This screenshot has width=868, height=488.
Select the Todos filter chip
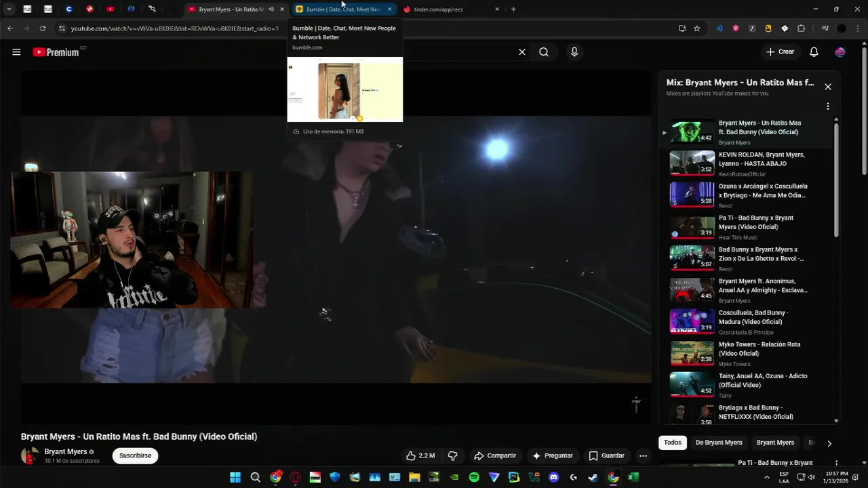(x=673, y=443)
